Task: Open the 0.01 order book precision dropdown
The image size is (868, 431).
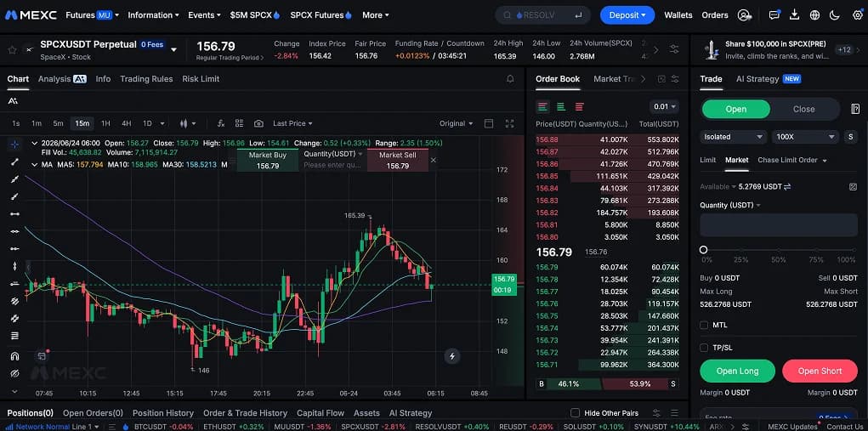Action: [664, 107]
